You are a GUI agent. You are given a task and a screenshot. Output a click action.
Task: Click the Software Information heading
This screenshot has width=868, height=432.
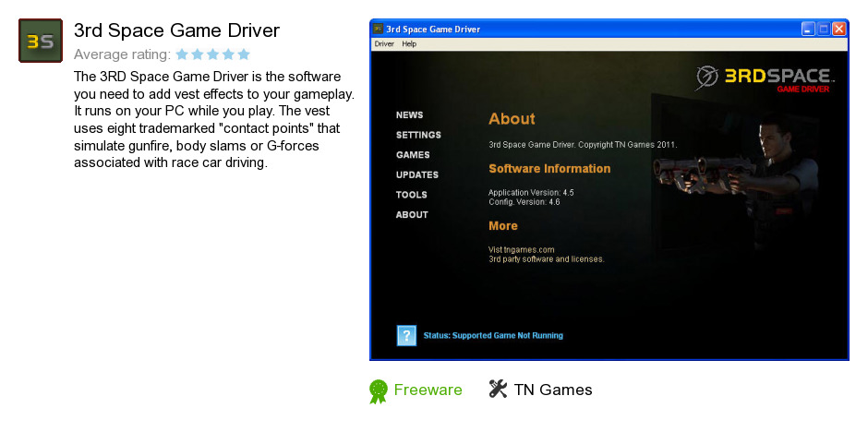[x=549, y=169]
